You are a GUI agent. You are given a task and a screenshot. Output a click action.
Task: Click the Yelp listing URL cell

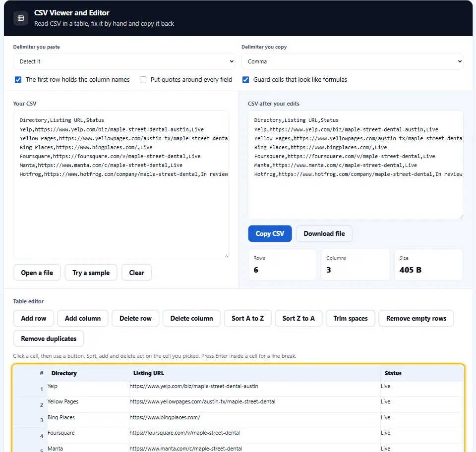click(255, 389)
